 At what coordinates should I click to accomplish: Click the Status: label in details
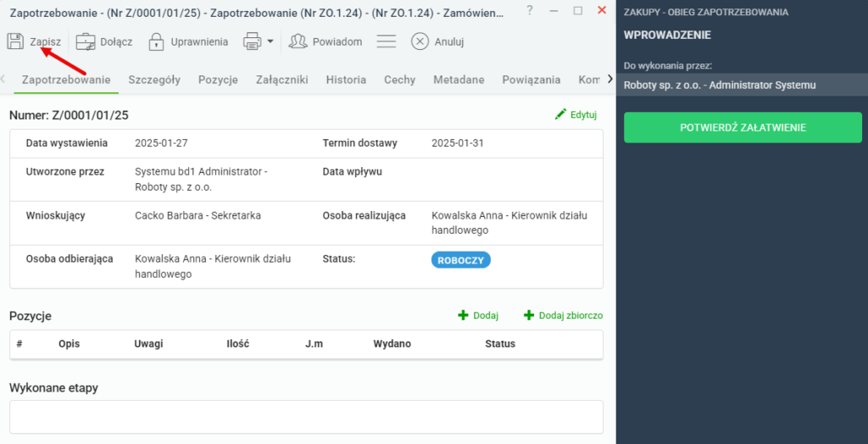(x=339, y=258)
